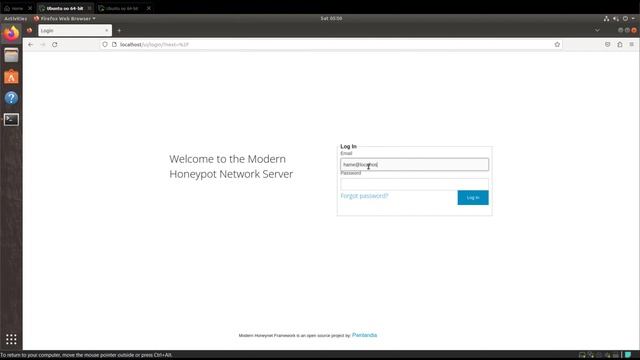Open the Files app in the dock
The width and height of the screenshot is (640, 360).
(x=11, y=55)
